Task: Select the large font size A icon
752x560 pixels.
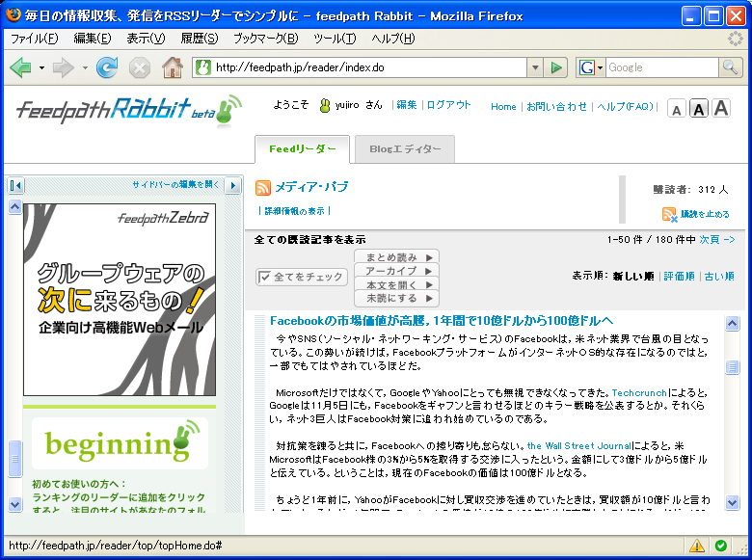Action: [x=721, y=108]
